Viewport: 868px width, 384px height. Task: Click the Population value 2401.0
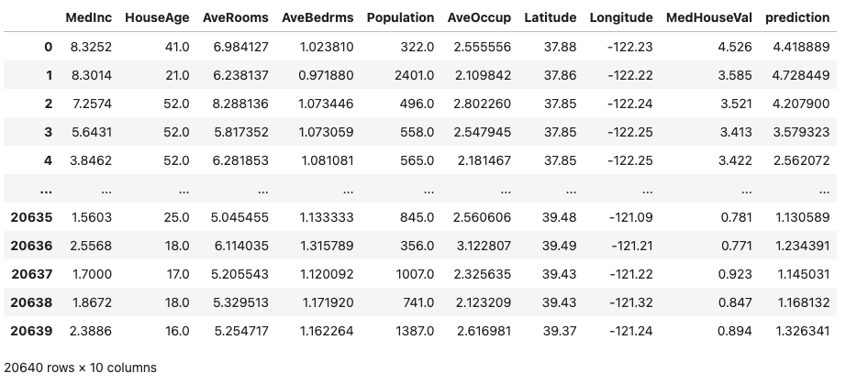(x=415, y=75)
